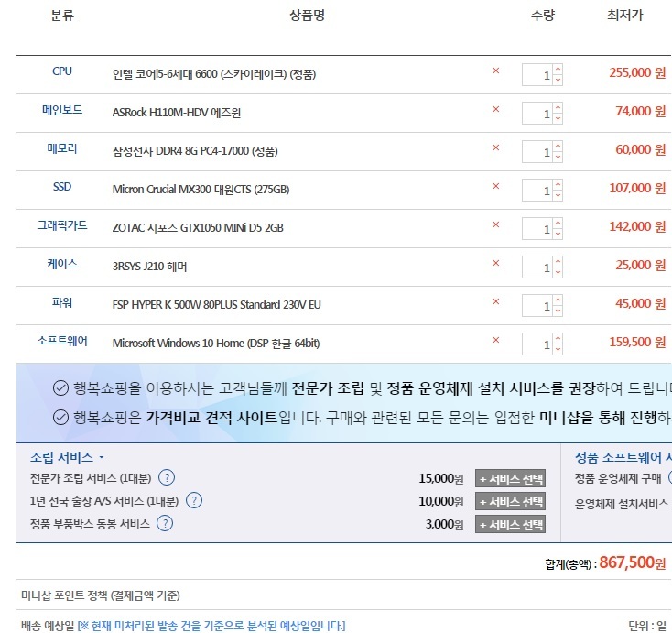
Task: Open help icon for 1년 전국 출장 A/S 서비스
Action: (x=194, y=500)
